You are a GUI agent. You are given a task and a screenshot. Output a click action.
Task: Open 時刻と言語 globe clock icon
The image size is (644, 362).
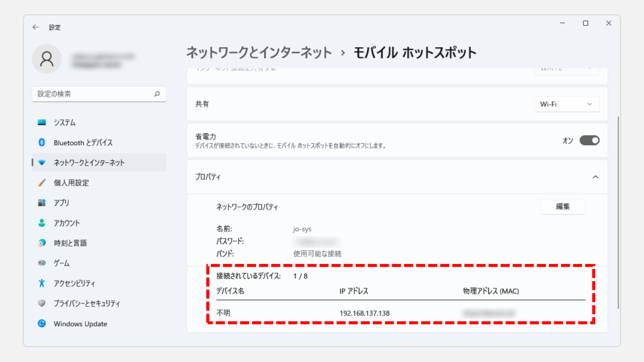pos(42,243)
